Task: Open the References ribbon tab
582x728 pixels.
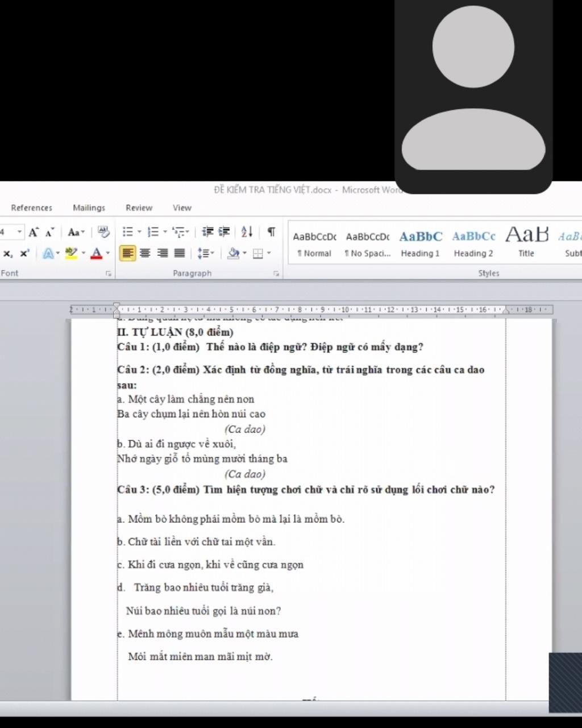Action: [x=32, y=208]
